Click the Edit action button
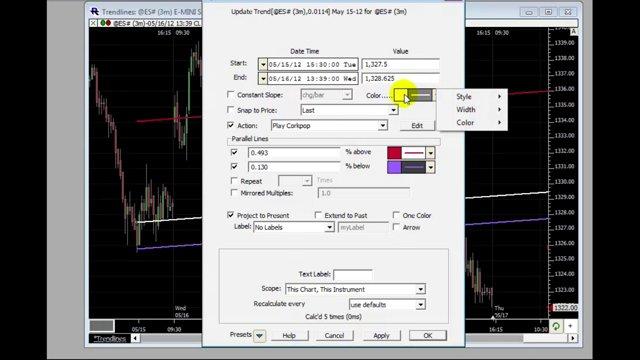Image resolution: width=640 pixels, height=360 pixels. (417, 126)
